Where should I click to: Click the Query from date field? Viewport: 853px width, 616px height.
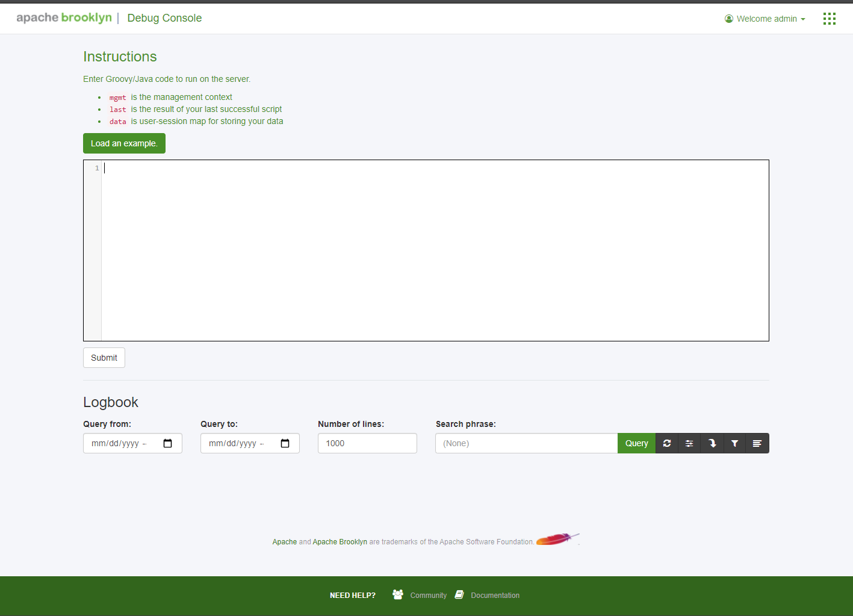coord(132,443)
